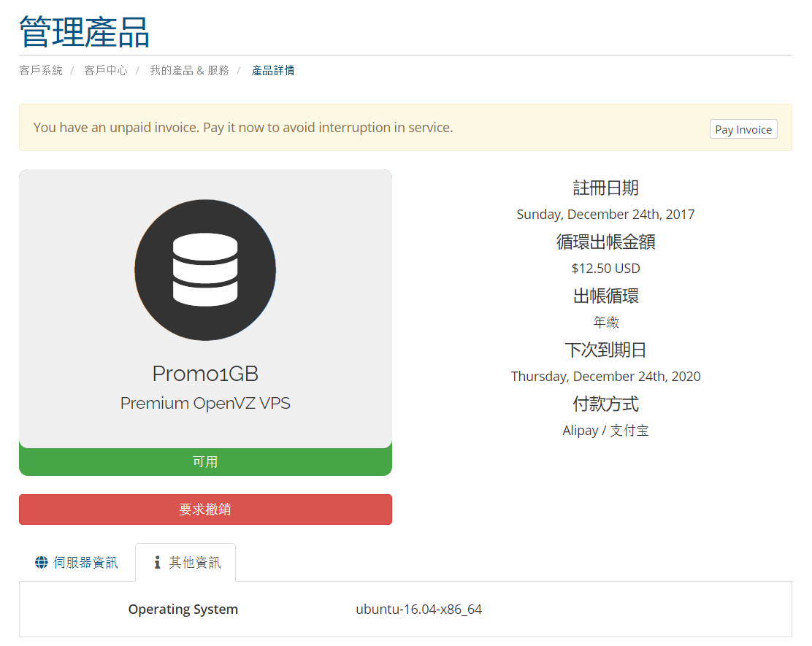Click the $12.50 USD recurring amount
812x646 pixels.
click(605, 269)
